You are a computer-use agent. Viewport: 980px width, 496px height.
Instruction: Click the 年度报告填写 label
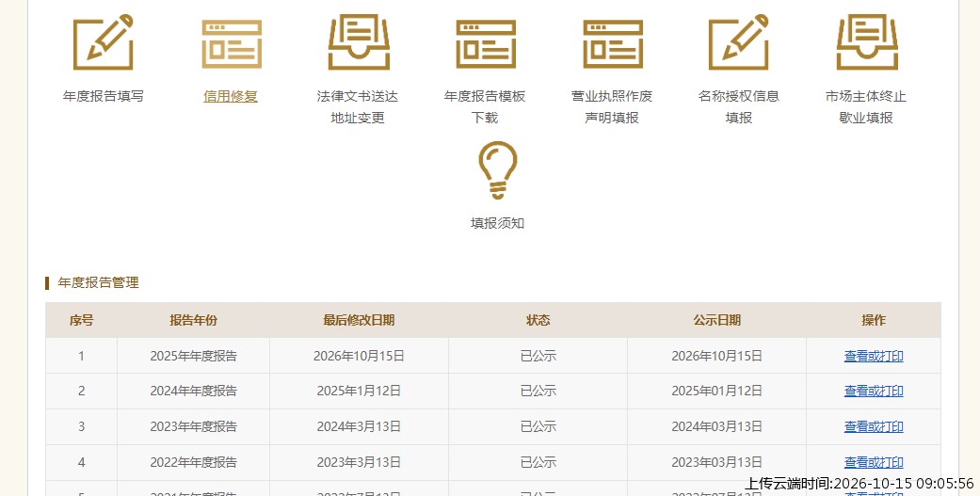point(104,96)
